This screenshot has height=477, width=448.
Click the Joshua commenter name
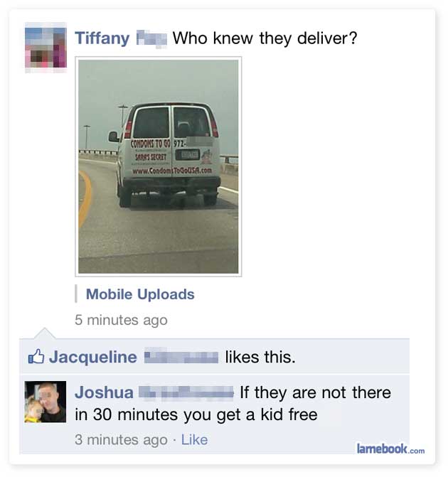(x=104, y=392)
